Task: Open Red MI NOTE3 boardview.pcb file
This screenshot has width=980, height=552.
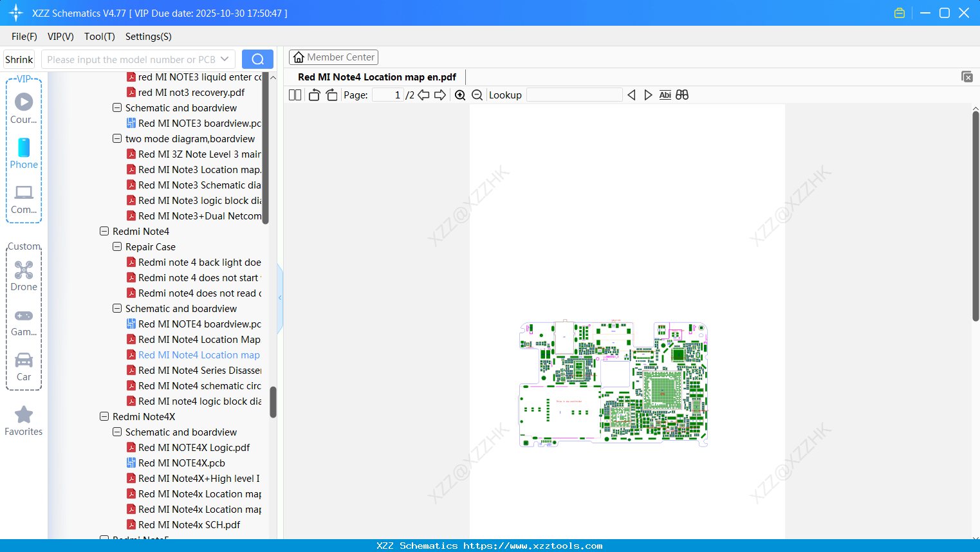Action: (194, 124)
